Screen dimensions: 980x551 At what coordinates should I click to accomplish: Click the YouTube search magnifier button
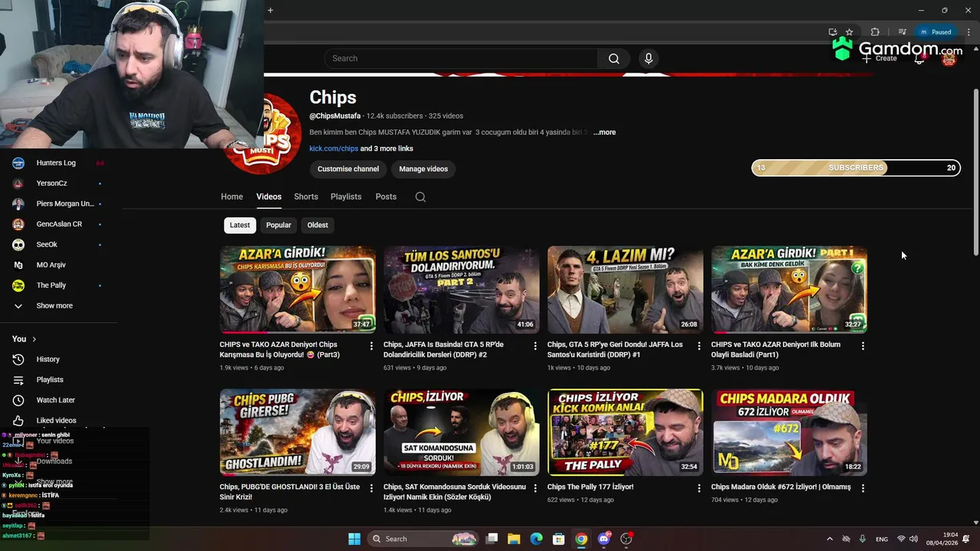pos(614,59)
